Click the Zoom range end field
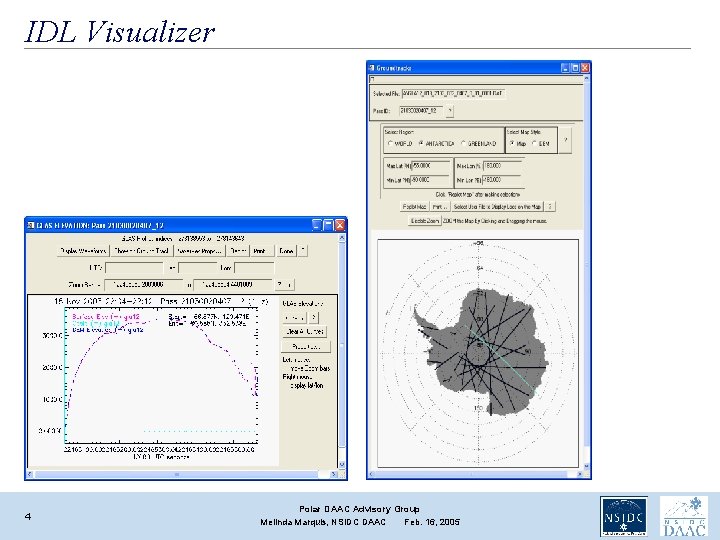 (232, 285)
